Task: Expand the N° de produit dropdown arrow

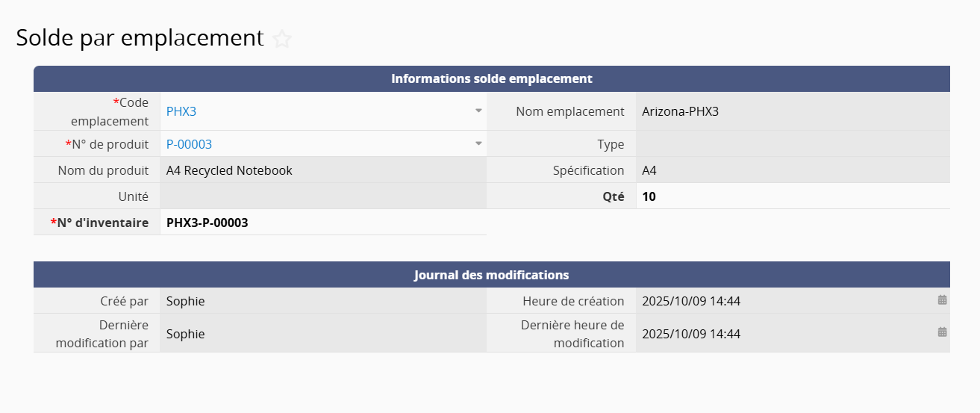Action: 478,144
